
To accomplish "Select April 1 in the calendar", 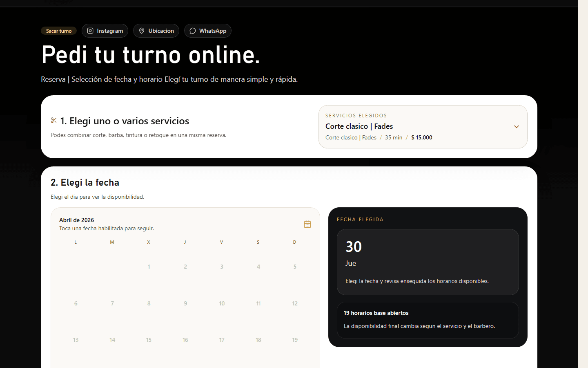I will pyautogui.click(x=149, y=267).
